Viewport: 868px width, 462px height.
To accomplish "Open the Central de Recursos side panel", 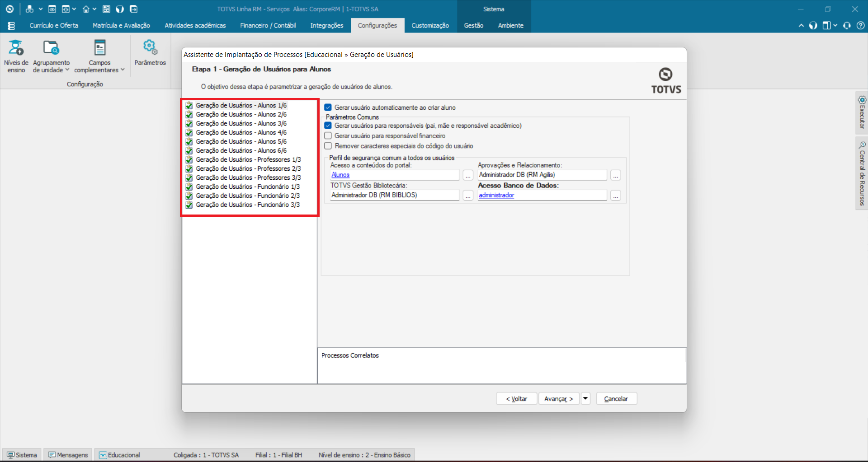I will [862, 173].
